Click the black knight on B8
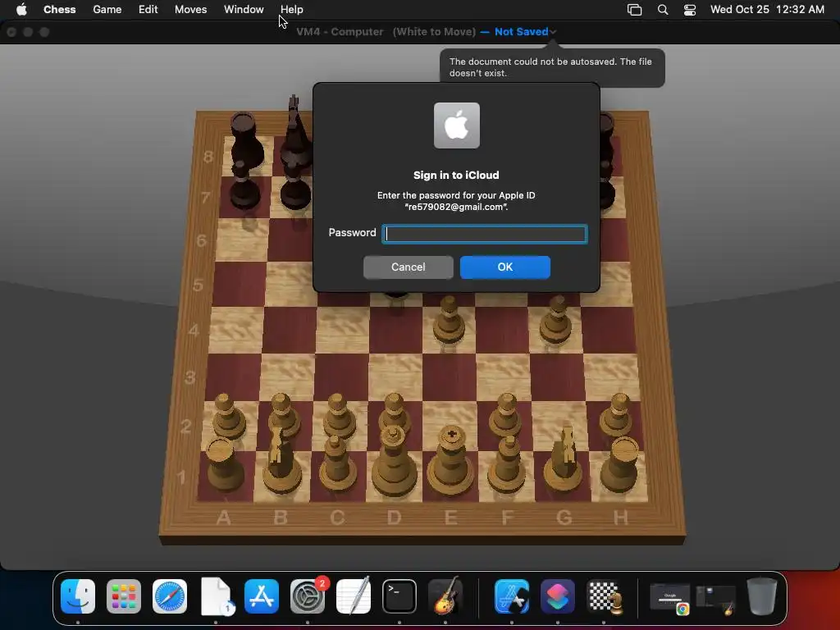Screen dimensions: 840x630 pyautogui.click(x=295, y=132)
